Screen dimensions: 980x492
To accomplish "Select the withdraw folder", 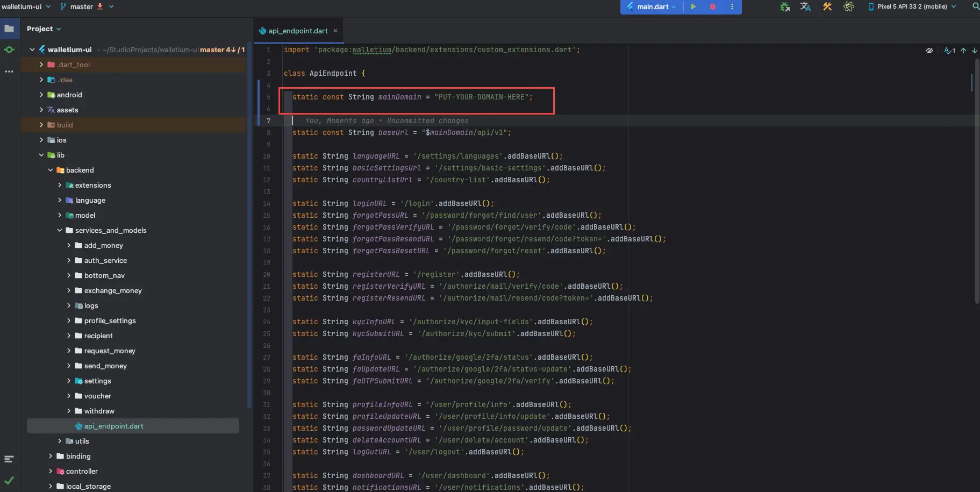I will [x=99, y=411].
